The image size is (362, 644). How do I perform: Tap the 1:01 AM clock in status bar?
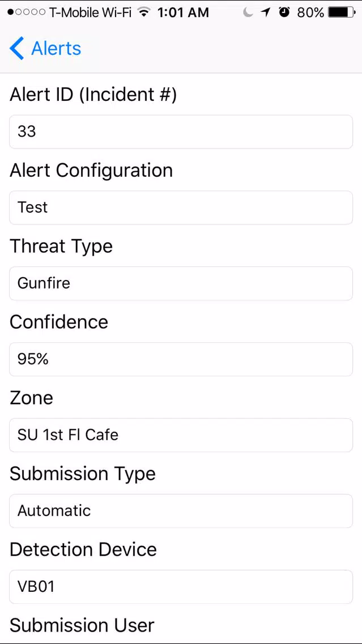pyautogui.click(x=183, y=12)
